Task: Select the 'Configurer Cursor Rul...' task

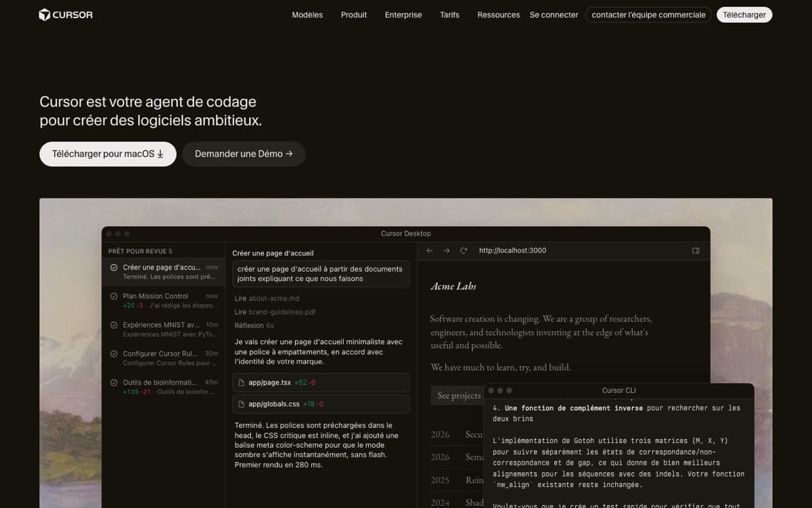Action: coord(164,358)
